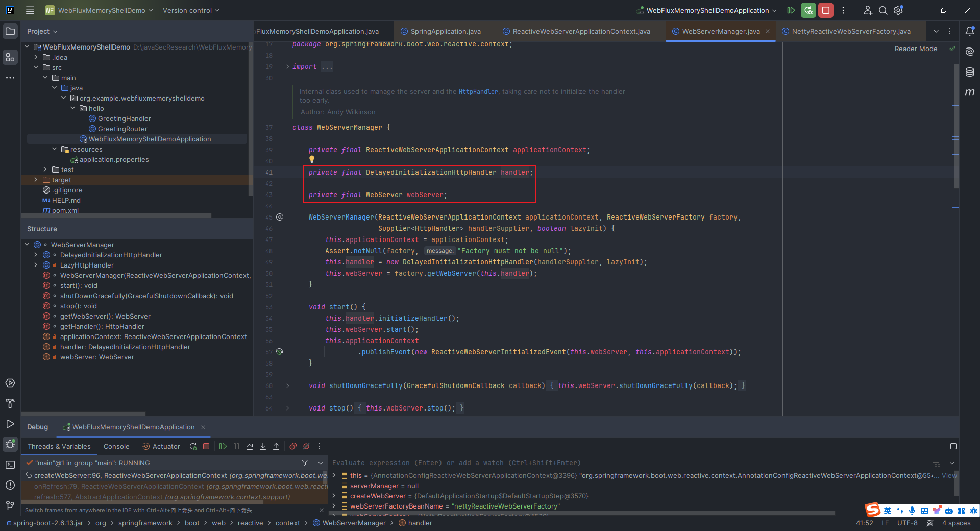Open the Run tool window
Image resolution: width=980 pixels, height=531 pixels.
(x=10, y=424)
